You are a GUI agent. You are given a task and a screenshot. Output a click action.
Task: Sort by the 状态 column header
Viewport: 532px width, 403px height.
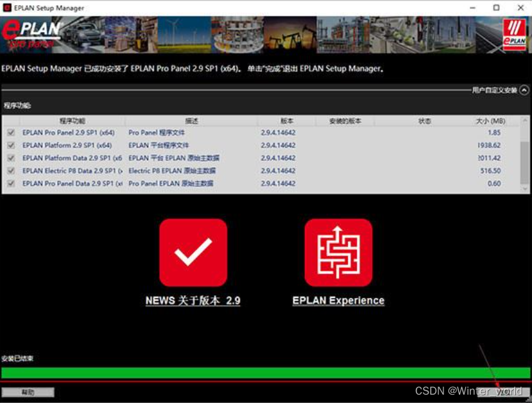pyautogui.click(x=424, y=121)
